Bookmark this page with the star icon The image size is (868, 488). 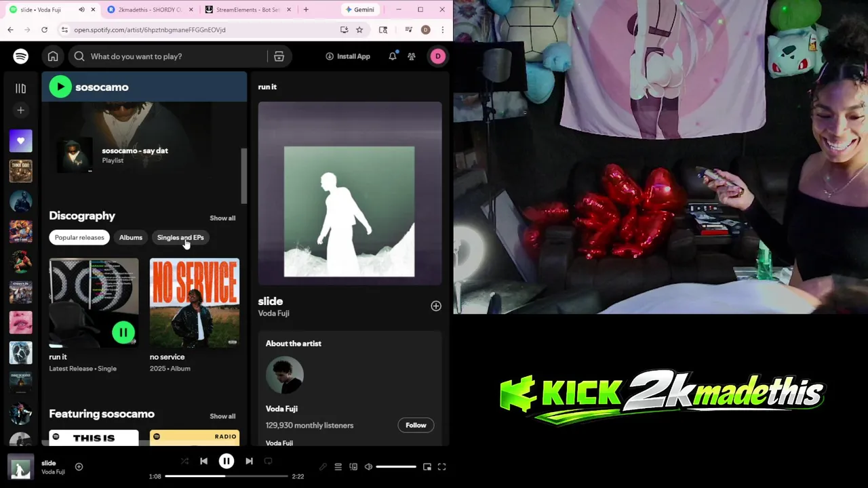359,30
